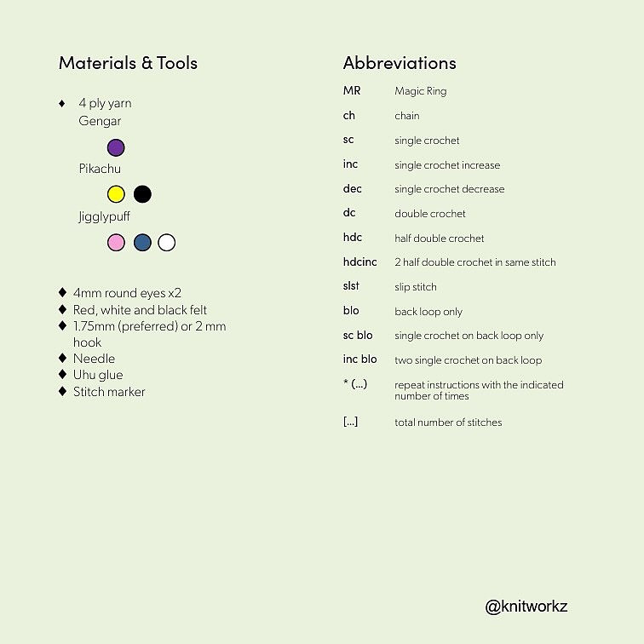Select the MR abbreviation
The image size is (644, 644).
tap(352, 90)
